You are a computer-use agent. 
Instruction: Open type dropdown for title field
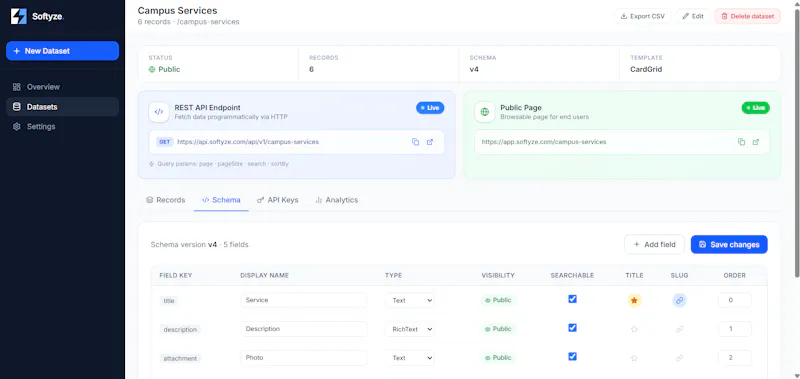(x=410, y=300)
